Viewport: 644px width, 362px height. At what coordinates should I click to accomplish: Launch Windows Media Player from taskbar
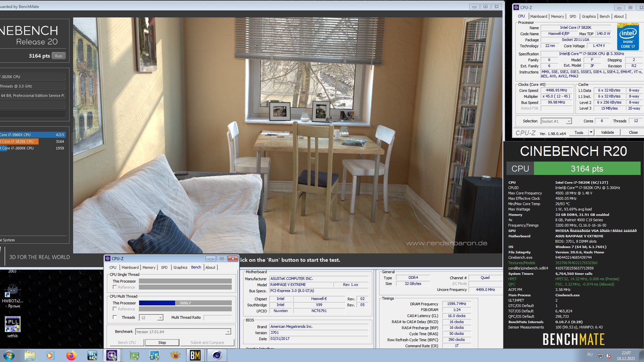(x=50, y=355)
